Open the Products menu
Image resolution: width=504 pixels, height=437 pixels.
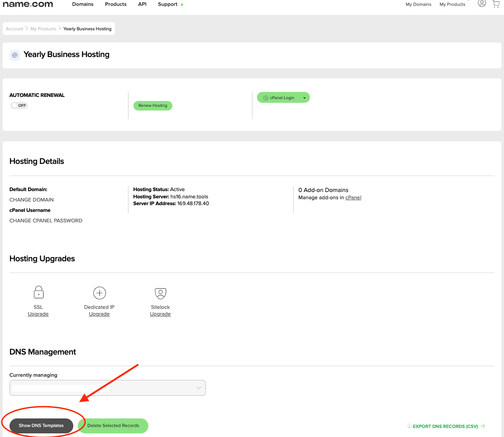click(x=116, y=4)
